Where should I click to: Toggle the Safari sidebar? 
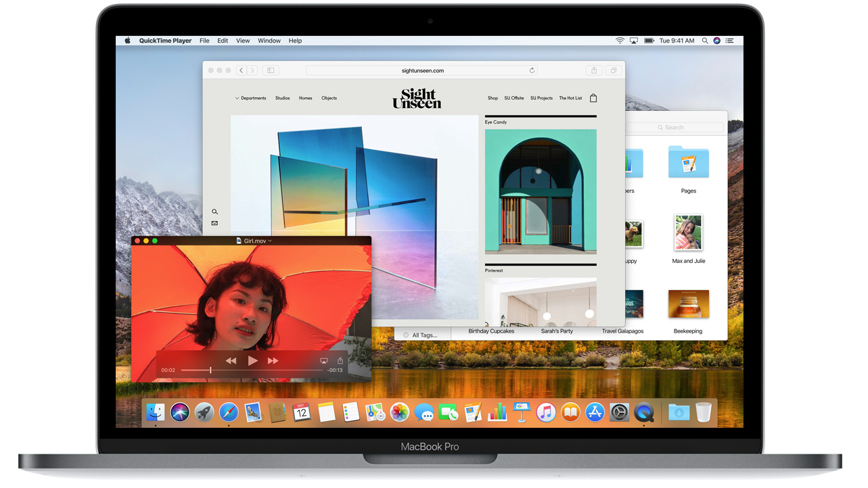pos(270,70)
